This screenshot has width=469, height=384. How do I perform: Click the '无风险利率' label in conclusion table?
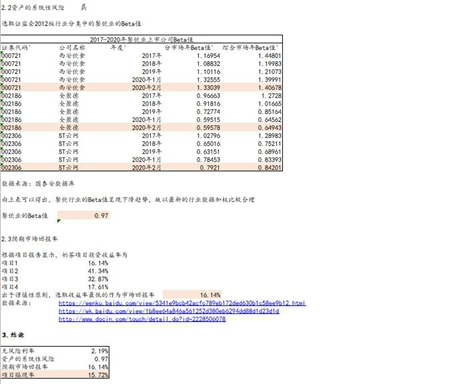(x=18, y=351)
